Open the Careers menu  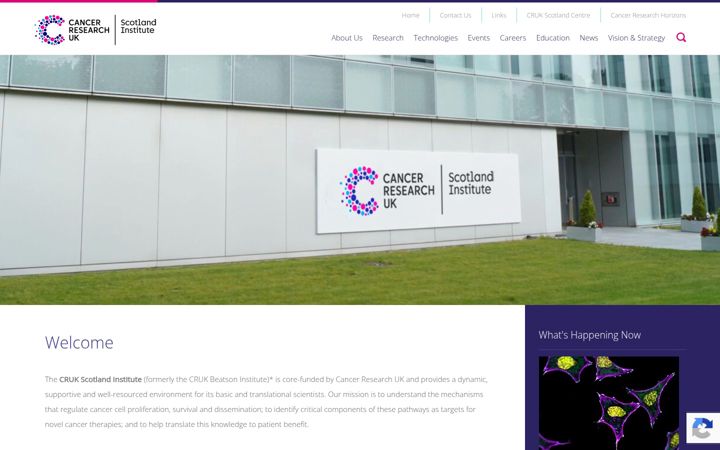tap(512, 38)
